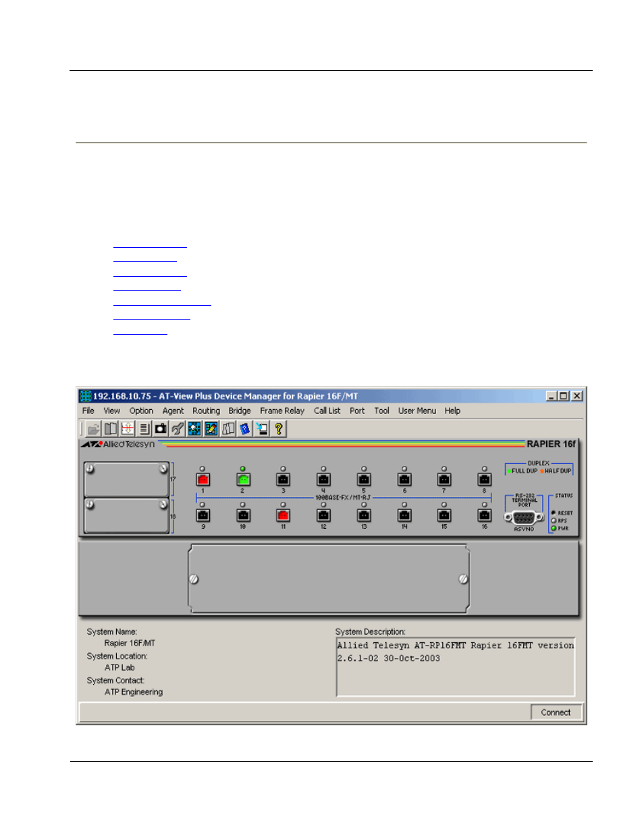The width and height of the screenshot is (644, 834).
Task: Click the vertical arrows toolbar icon
Action: tap(128, 429)
